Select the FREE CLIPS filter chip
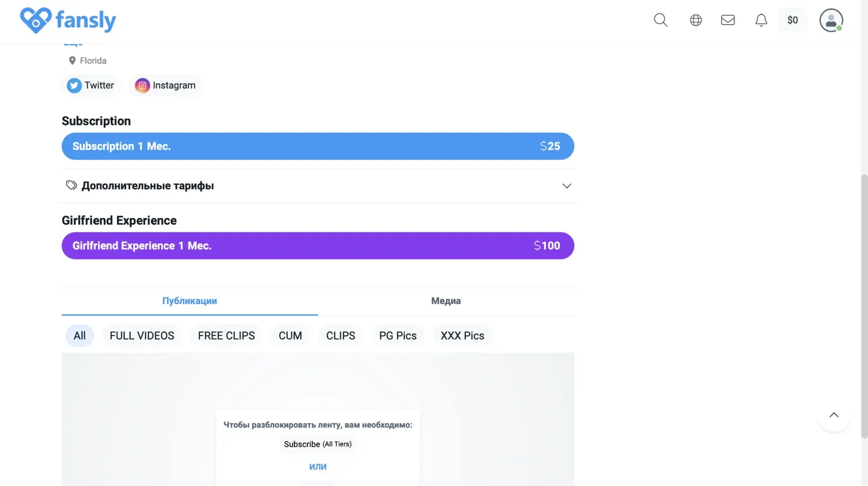868x486 pixels. click(226, 336)
